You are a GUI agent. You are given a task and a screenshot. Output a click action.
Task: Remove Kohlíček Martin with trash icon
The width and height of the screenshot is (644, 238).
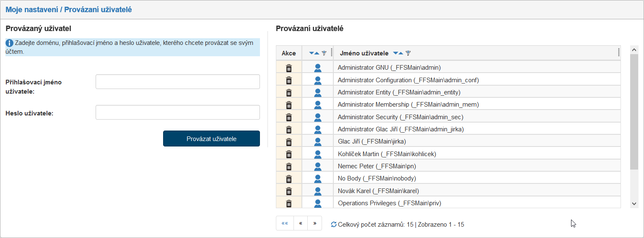(289, 154)
